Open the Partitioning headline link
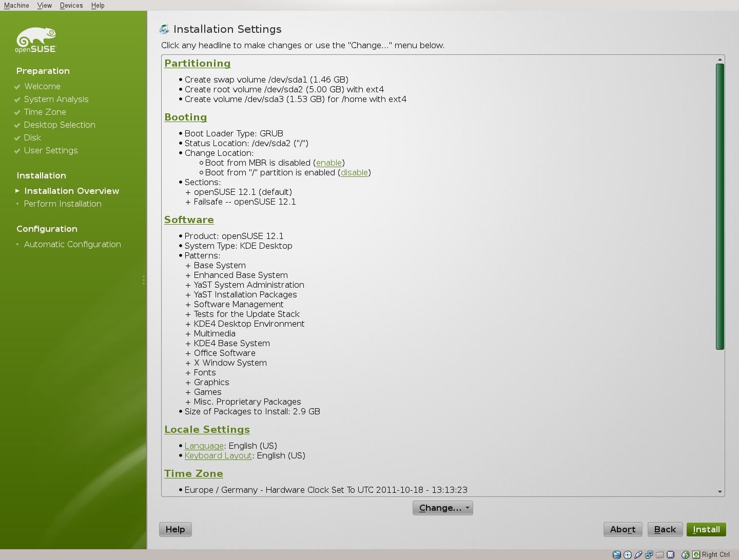 (198, 63)
